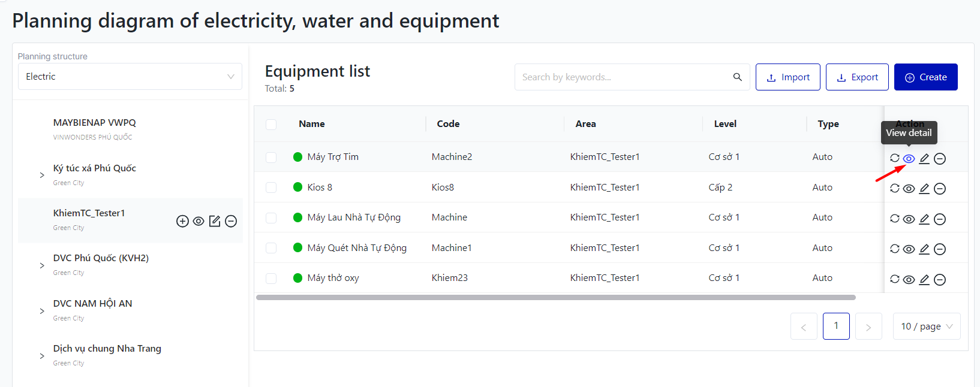Check the Kios 8 row checkbox
Image resolution: width=980 pixels, height=387 pixels.
tap(271, 188)
